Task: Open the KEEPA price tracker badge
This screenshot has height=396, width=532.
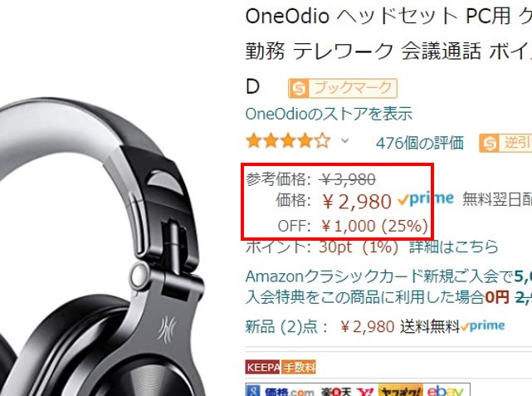Action: coord(262,367)
